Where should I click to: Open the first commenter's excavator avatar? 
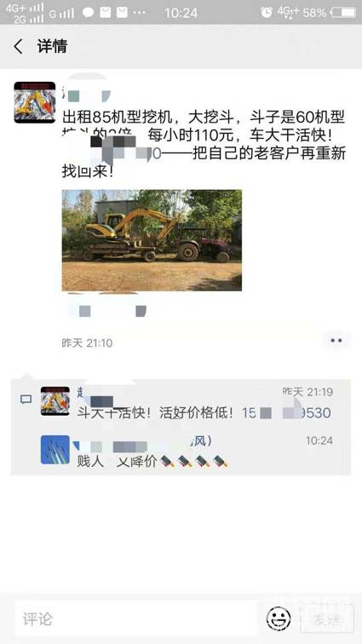pyautogui.click(x=55, y=401)
